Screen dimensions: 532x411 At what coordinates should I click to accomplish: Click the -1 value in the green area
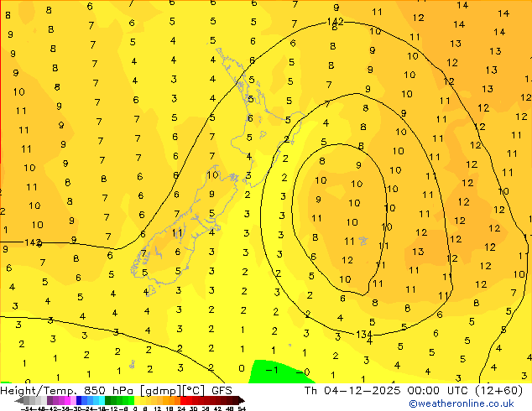272,370
